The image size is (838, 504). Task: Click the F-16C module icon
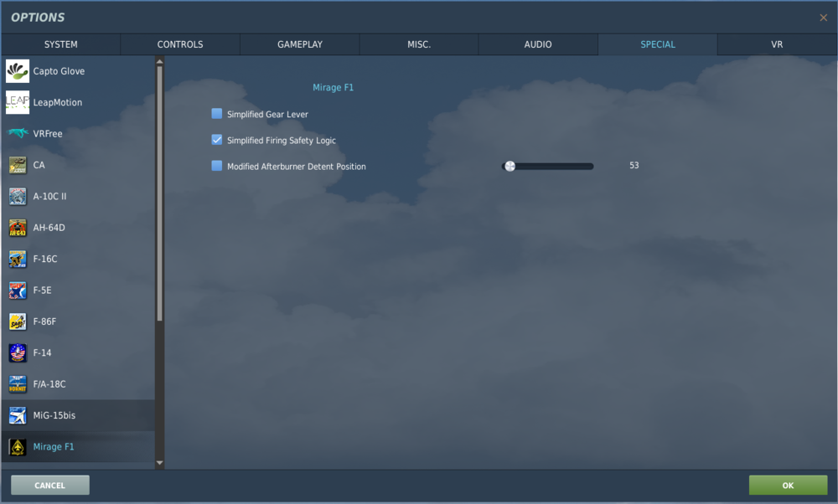pyautogui.click(x=17, y=259)
